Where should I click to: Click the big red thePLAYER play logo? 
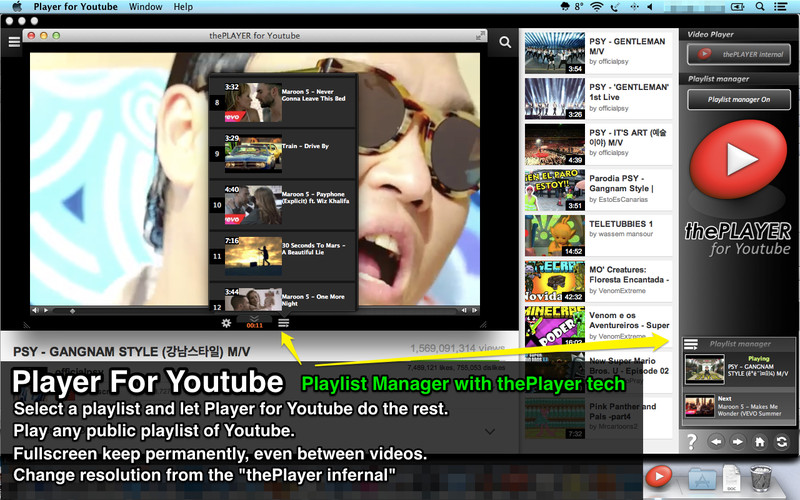tap(738, 159)
